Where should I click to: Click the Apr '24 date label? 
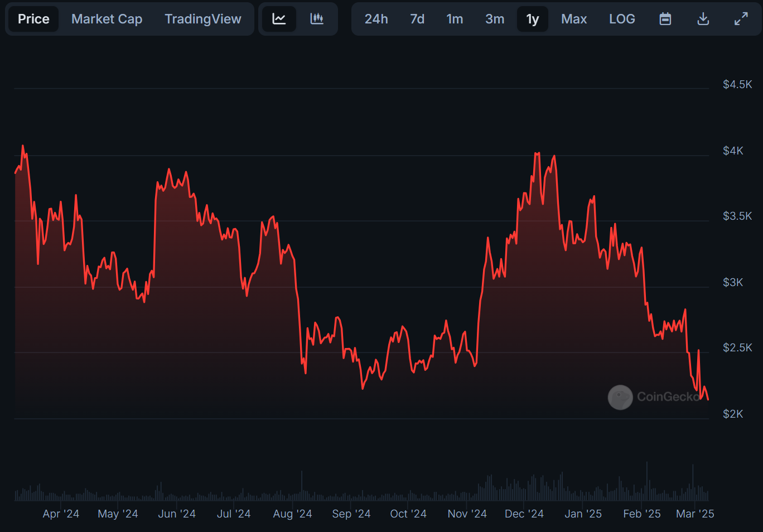tap(61, 514)
